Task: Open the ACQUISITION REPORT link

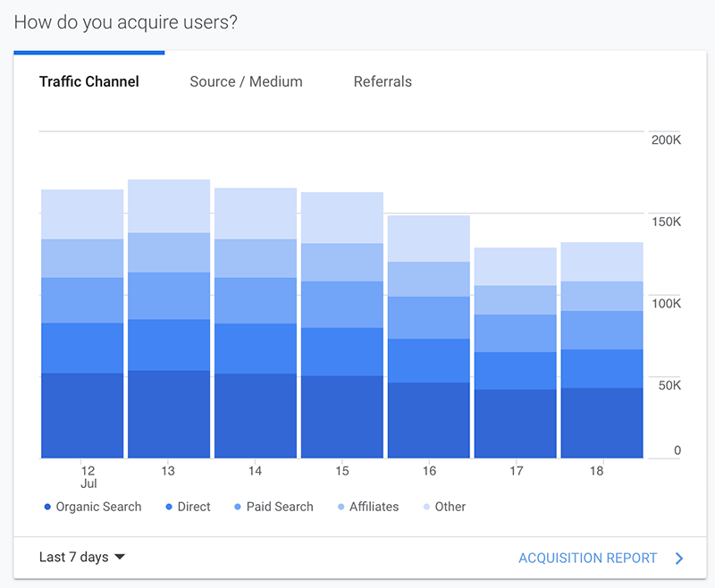Action: [x=587, y=558]
